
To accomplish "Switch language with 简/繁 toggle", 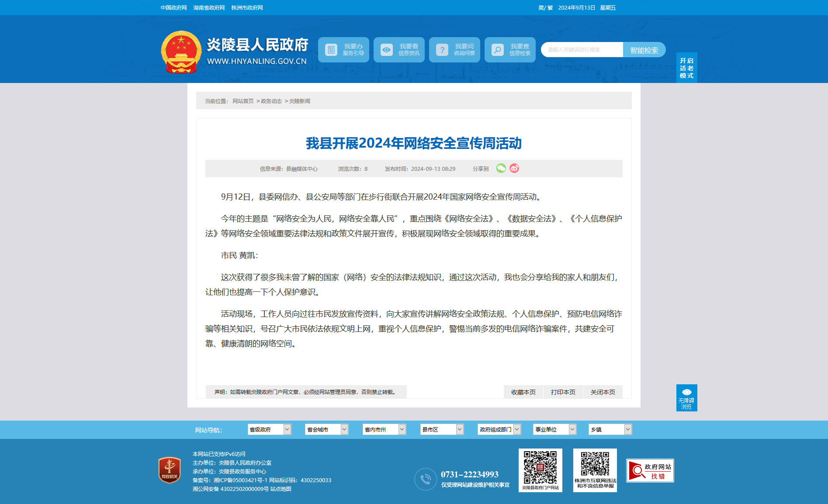I will point(545,8).
